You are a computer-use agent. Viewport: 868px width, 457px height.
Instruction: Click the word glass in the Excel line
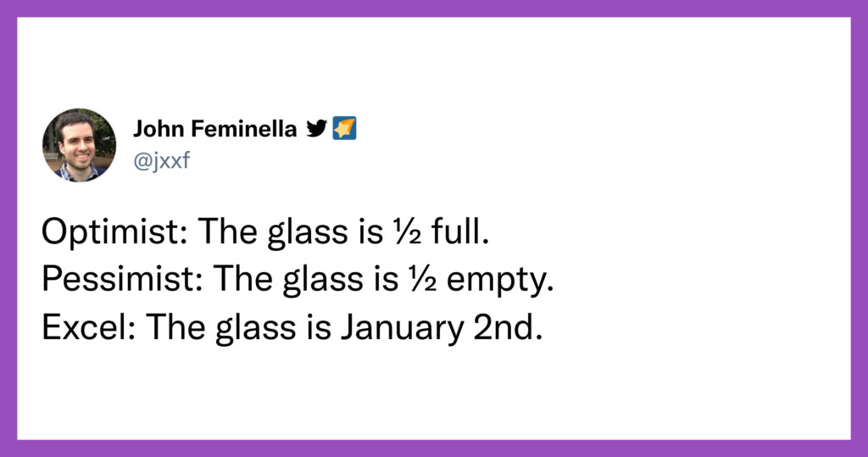coord(256,328)
